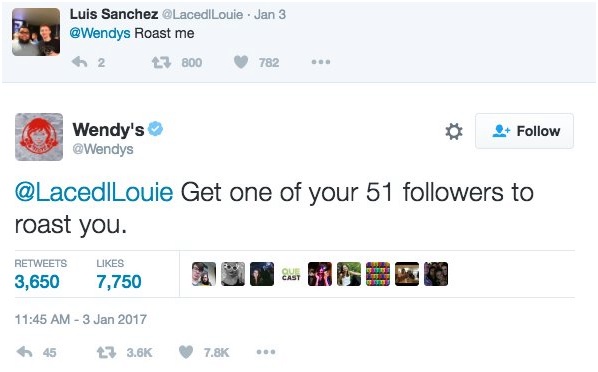
Task: Like Luis Sanchez's tweet with heart icon
Action: point(241,62)
